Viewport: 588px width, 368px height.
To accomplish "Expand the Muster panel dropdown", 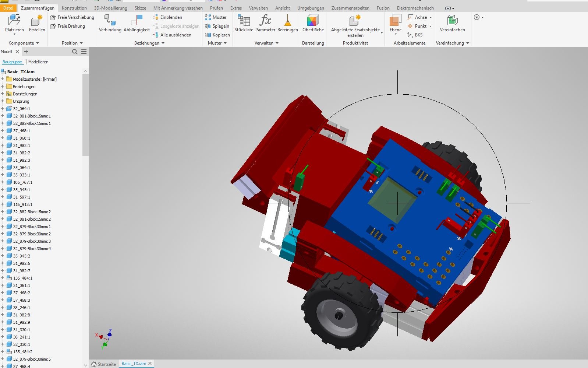I will (x=225, y=43).
